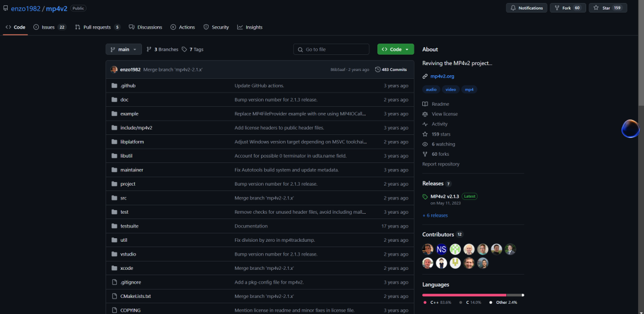Click the tag icon beside MP4v2 v2.1.3
Screen dimensions: 644x314
[425, 197]
